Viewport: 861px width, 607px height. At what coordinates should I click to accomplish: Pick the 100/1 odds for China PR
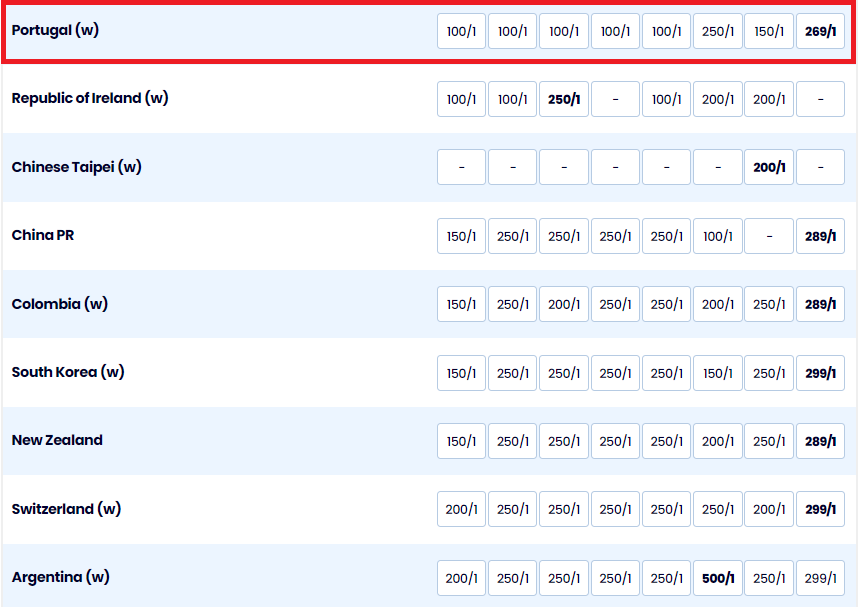pos(717,236)
